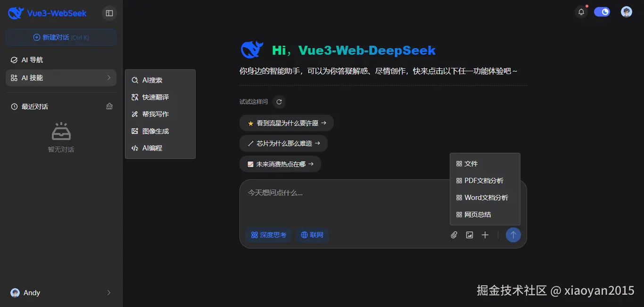Enable 深度思考 deep thinking mode
Image resolution: width=644 pixels, height=307 pixels.
pyautogui.click(x=269, y=234)
